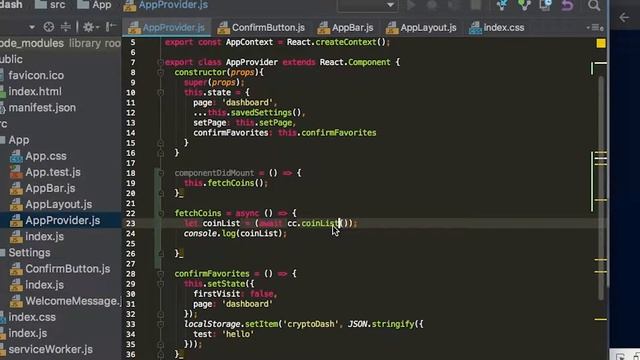The image size is (640, 360).
Task: Click the hide Project panel icon
Action: pyautogui.click(x=110, y=27)
